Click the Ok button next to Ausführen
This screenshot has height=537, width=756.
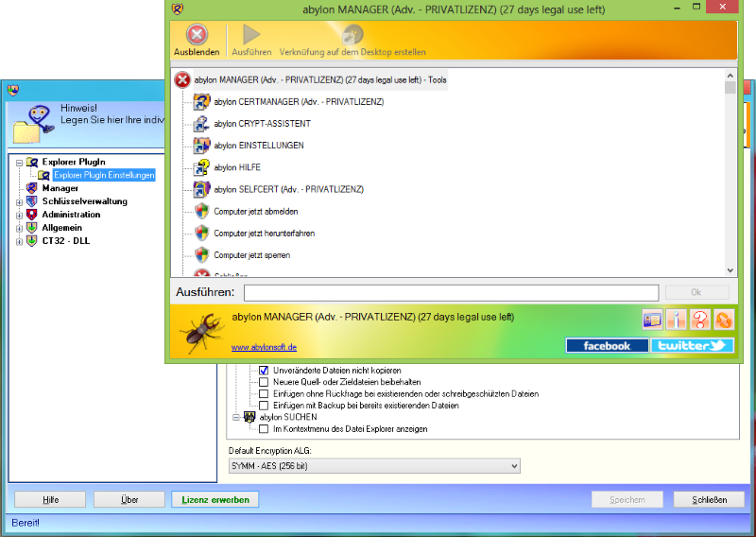[696, 292]
